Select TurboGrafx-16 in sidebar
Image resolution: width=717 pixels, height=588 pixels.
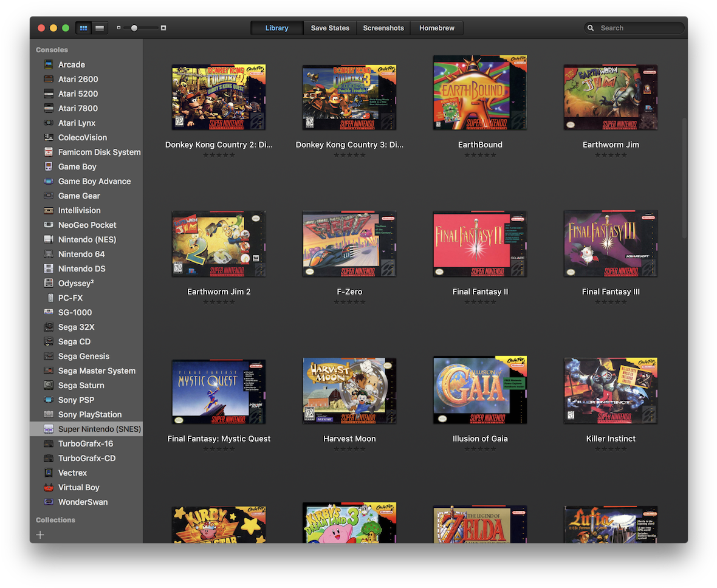(86, 443)
